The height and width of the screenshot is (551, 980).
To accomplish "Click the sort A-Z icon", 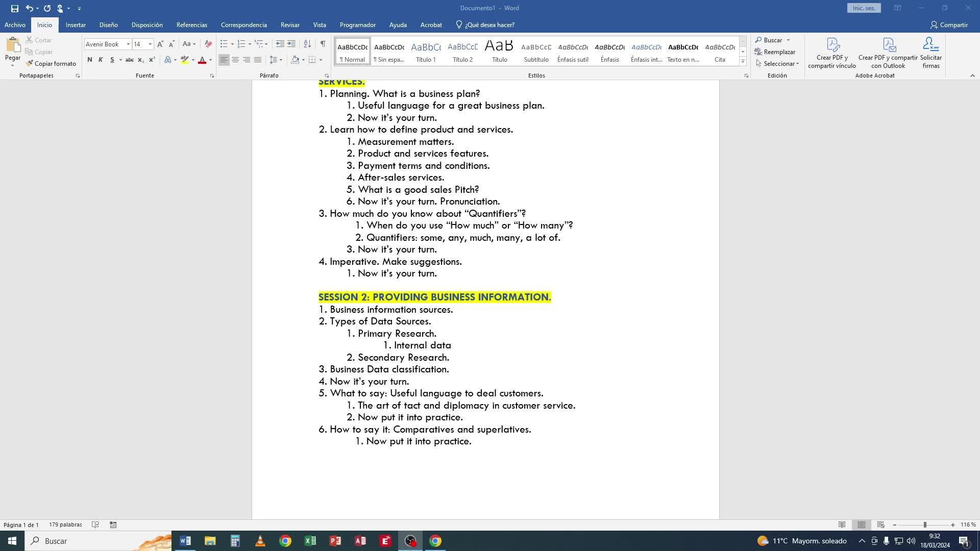I will click(307, 44).
